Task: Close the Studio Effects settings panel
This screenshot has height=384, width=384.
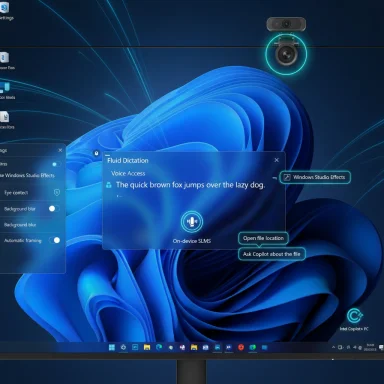Action: click(60, 150)
